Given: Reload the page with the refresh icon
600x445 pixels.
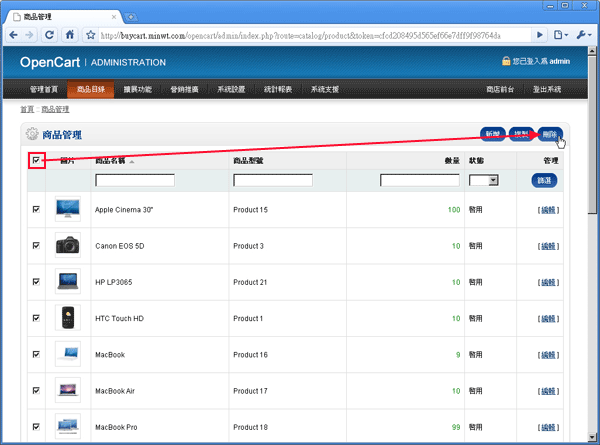Looking at the screenshot, I should coord(49,35).
